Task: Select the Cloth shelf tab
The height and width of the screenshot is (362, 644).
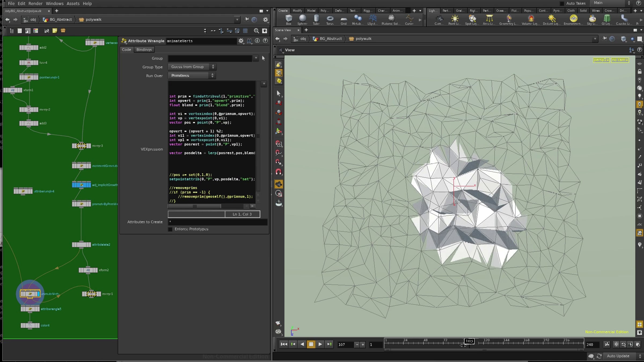Action: pos(571,11)
